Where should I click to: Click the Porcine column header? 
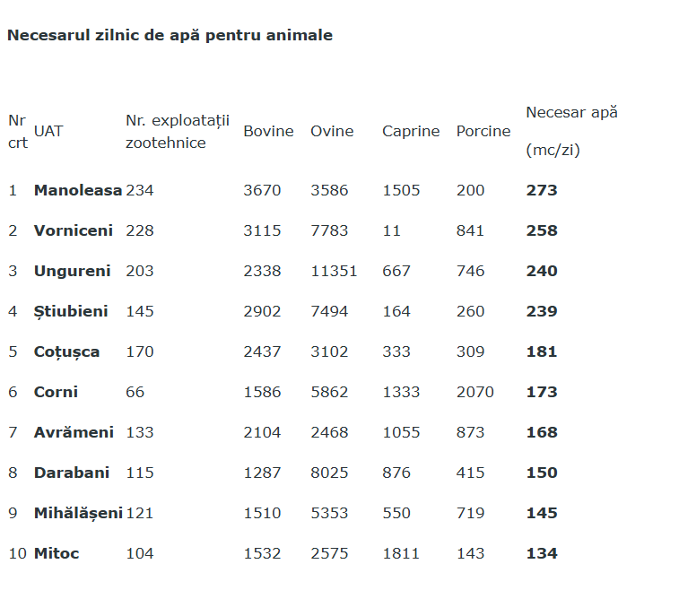[483, 131]
